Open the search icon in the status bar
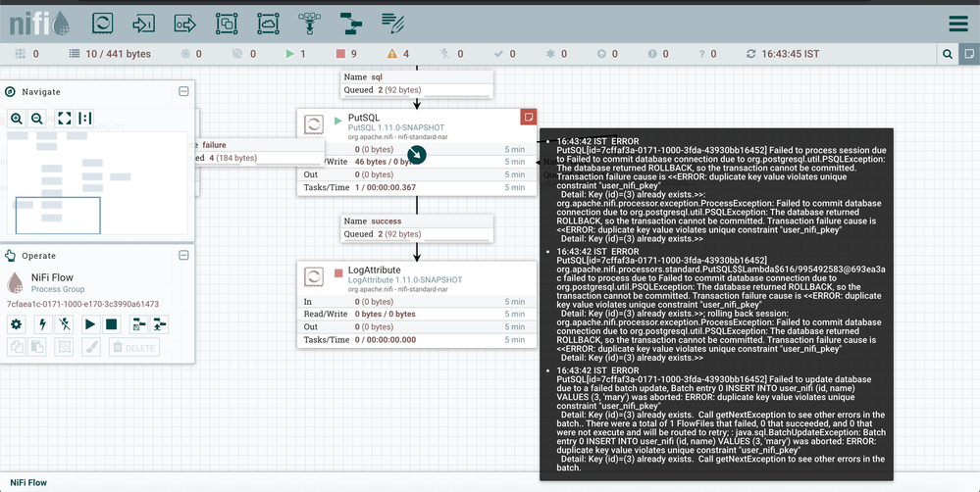This screenshot has width=980, height=492. pyautogui.click(x=949, y=54)
